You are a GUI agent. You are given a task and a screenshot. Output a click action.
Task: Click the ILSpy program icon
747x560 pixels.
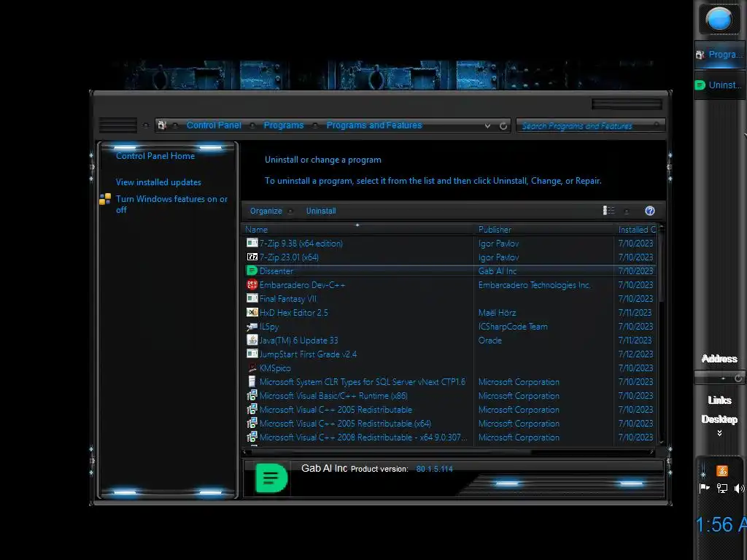252,326
